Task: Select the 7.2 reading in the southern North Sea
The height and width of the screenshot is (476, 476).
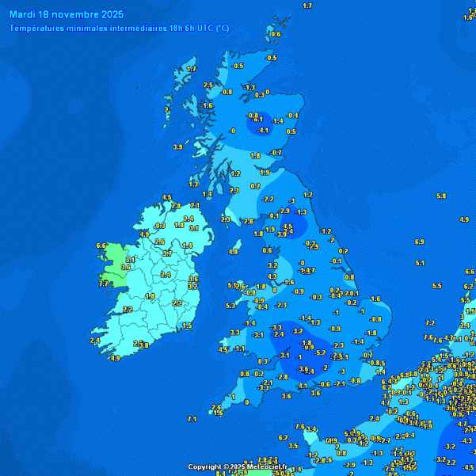Action: pos(430,323)
